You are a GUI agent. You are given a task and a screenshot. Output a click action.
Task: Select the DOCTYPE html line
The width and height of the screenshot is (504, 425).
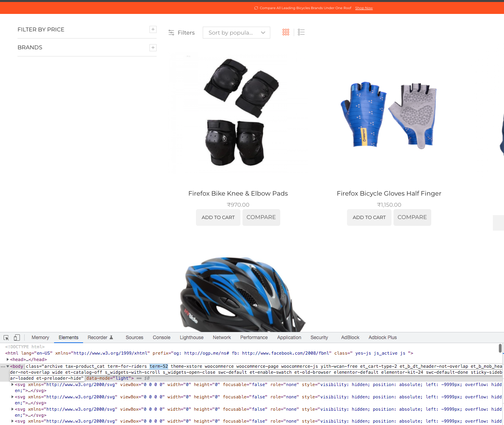coord(25,347)
